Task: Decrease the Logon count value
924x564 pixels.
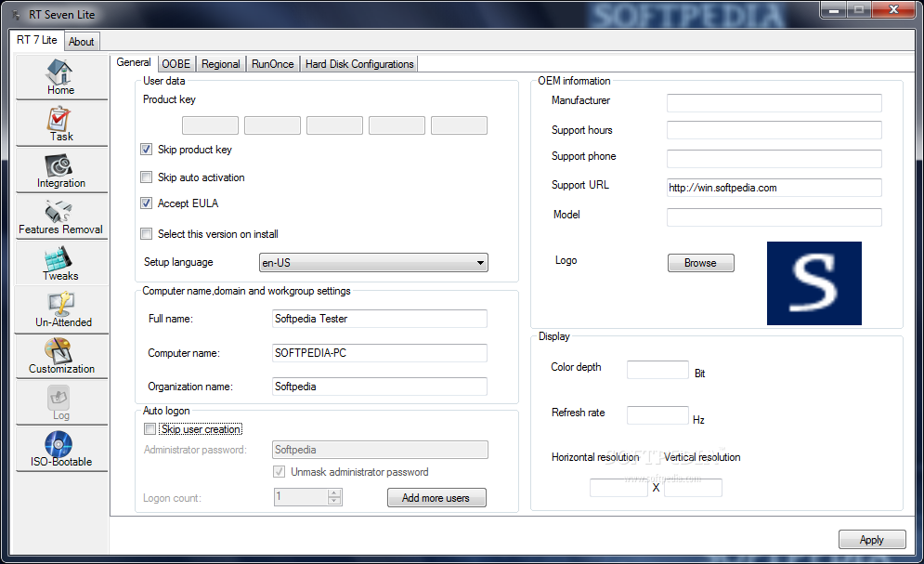Action: [x=334, y=501]
